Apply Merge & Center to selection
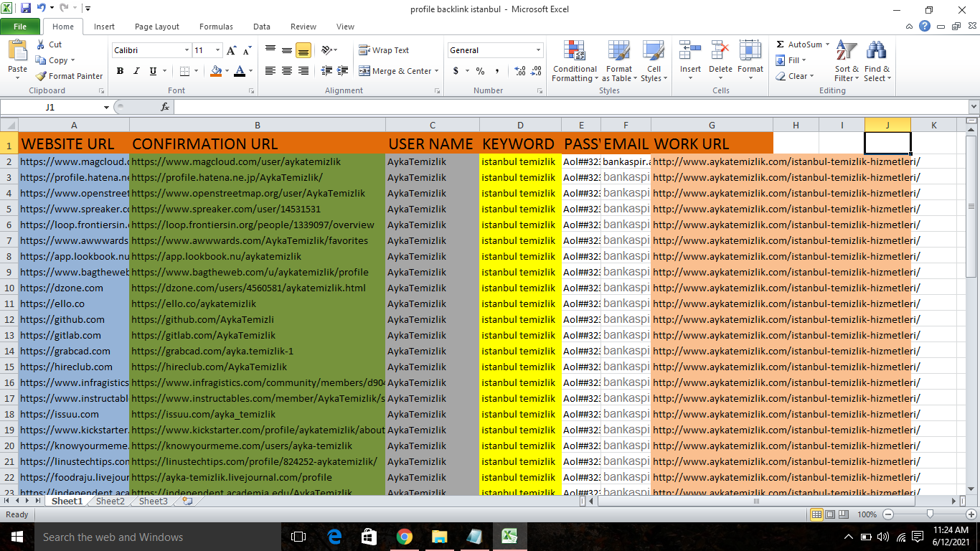This screenshot has width=980, height=551. 395,70
